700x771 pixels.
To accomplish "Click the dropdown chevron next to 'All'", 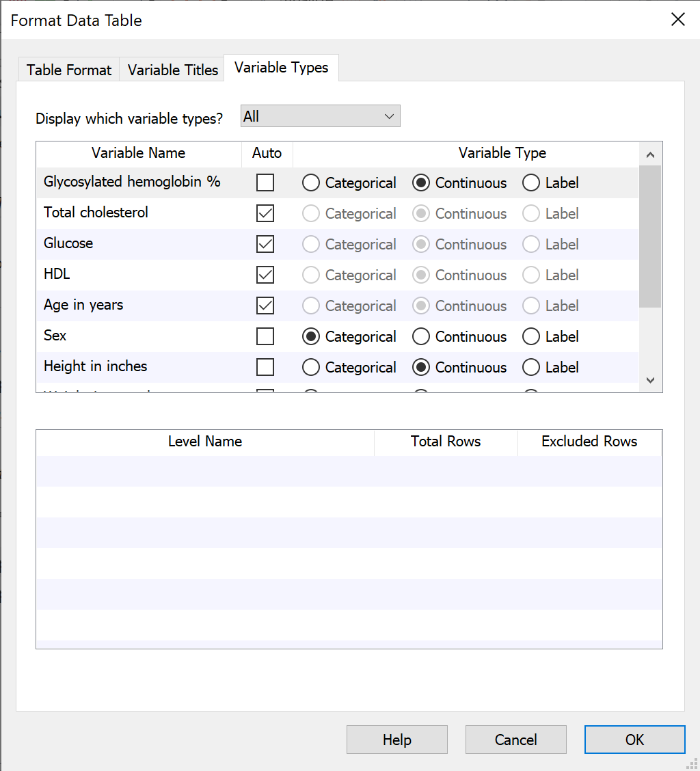I will pyautogui.click(x=390, y=116).
